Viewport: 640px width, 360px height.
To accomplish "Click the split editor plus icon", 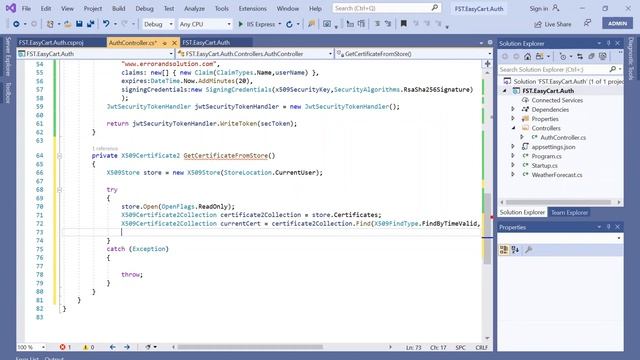I will [487, 64].
